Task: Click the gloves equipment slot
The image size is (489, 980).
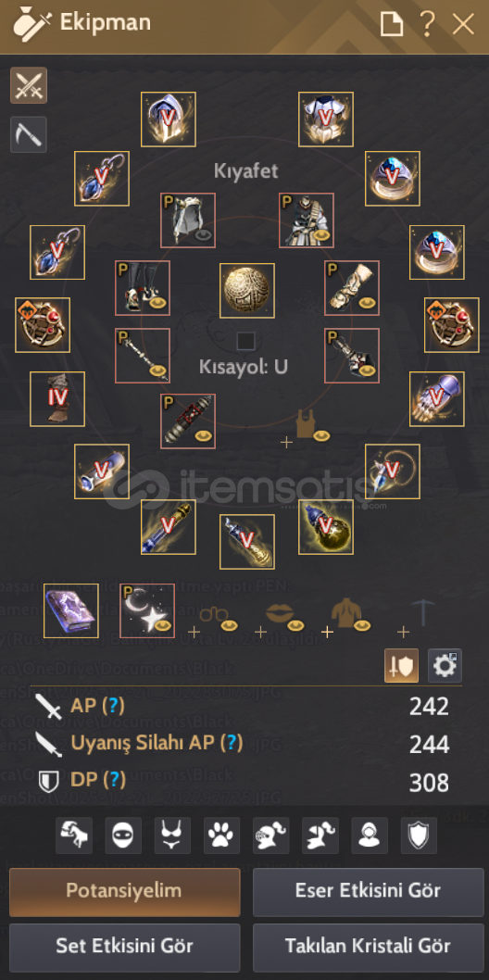Action: tap(437, 399)
